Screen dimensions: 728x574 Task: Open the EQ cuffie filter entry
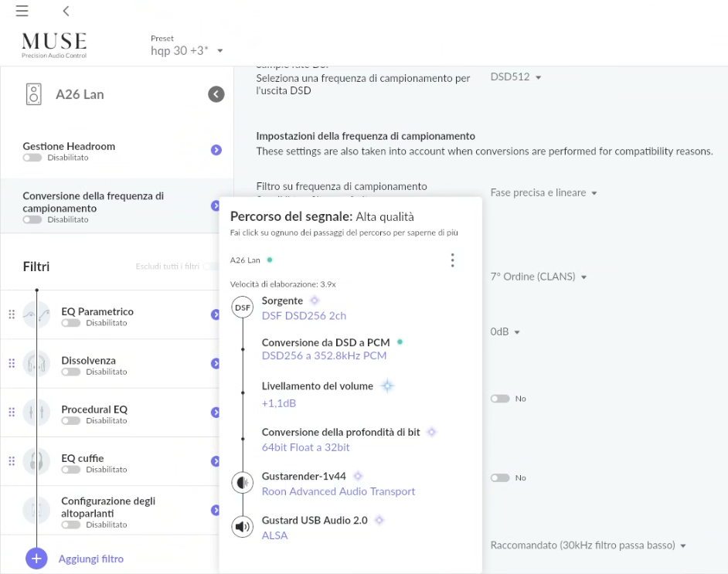(x=83, y=458)
